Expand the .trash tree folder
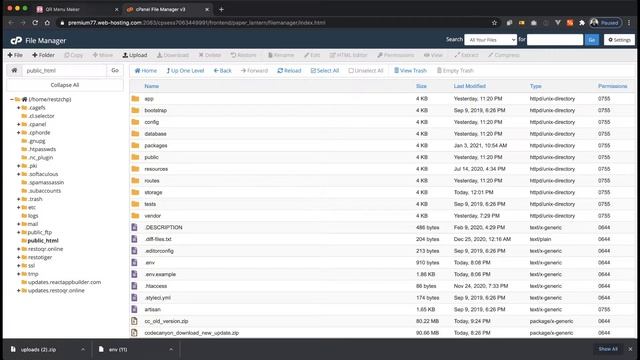Viewport: 640px width, 360px height. coord(18,199)
